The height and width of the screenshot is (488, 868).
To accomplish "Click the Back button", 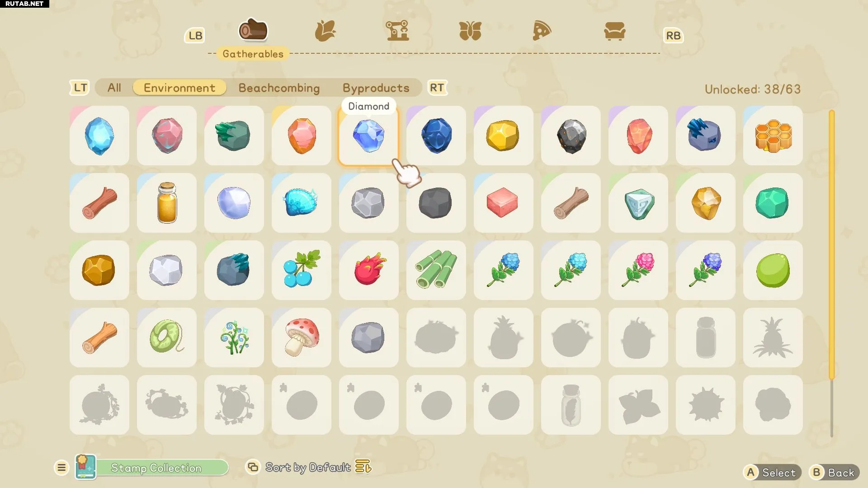I will tap(834, 473).
